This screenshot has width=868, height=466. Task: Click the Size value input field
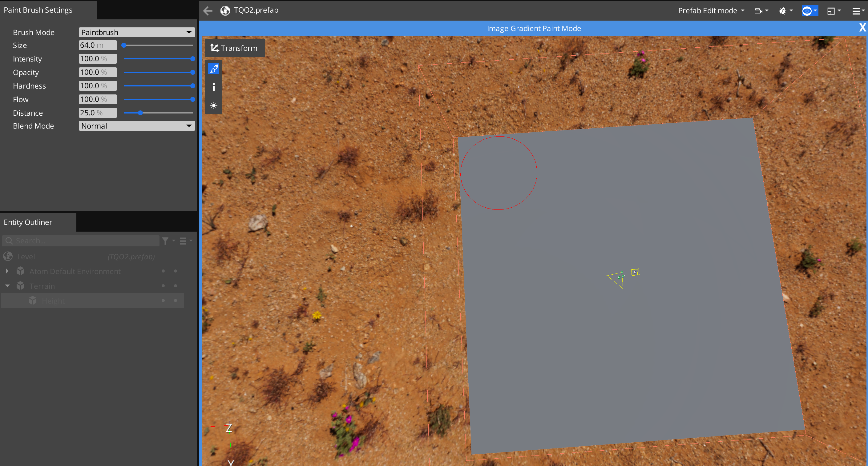point(97,45)
